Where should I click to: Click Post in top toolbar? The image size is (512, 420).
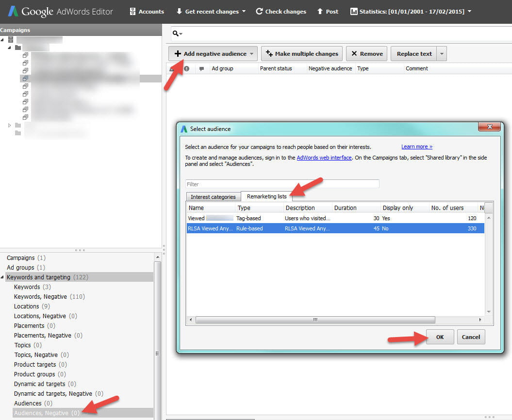(x=328, y=12)
